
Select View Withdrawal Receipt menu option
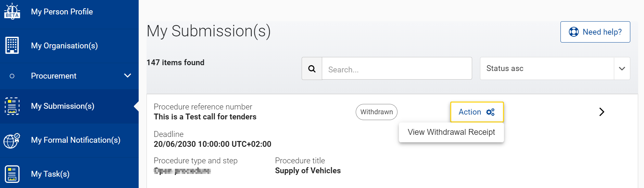click(x=451, y=132)
